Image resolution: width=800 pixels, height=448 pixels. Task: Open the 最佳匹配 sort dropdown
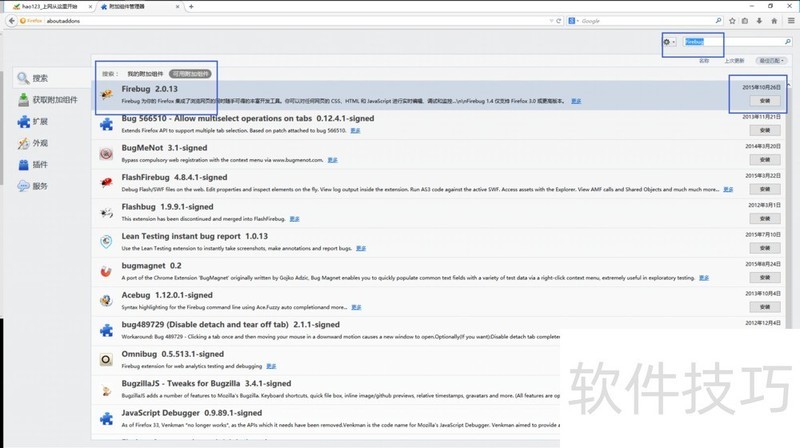pos(771,61)
